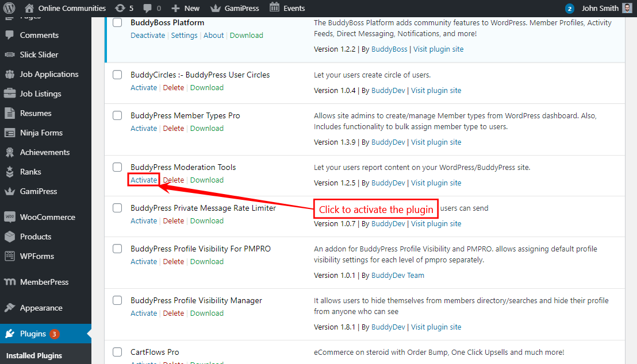
Task: Click the Slick Slider sidebar icon
Action: point(10,54)
